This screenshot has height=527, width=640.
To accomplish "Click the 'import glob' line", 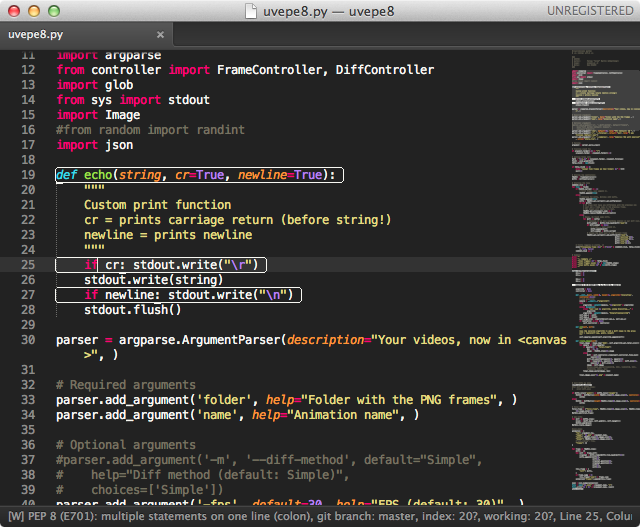I will (x=95, y=85).
